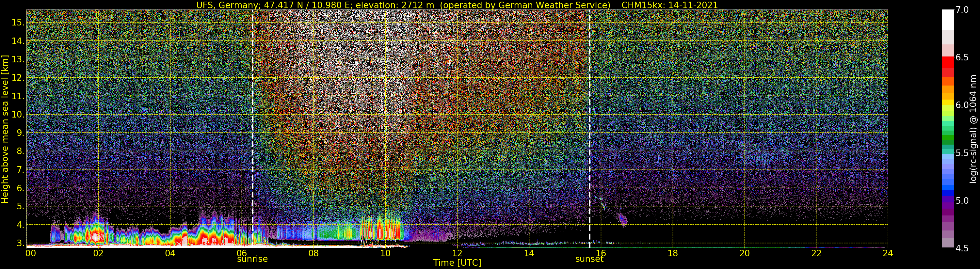Image resolution: width=980 pixels, height=269 pixels.
Task: Click the "08" time axis tick label
Action: click(313, 253)
